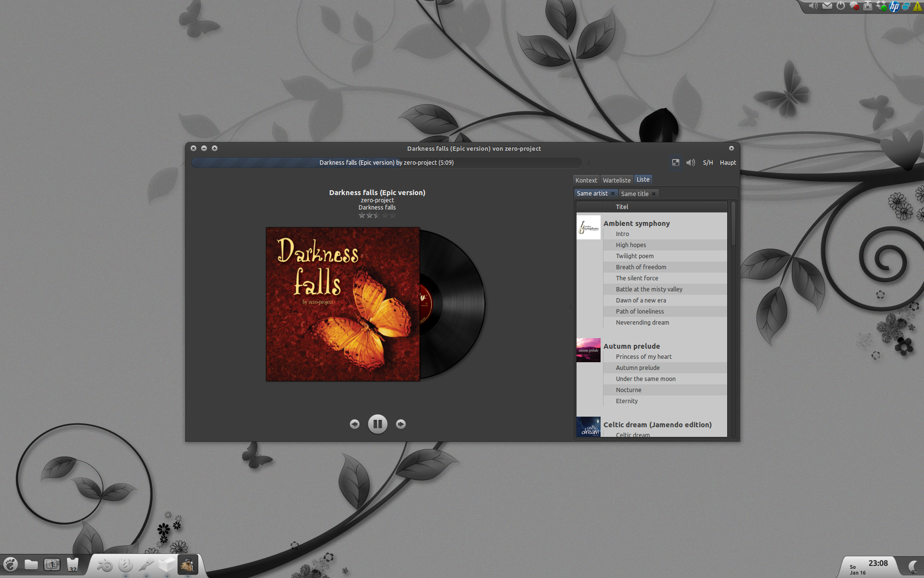Select the Twilight poem track

pos(665,256)
